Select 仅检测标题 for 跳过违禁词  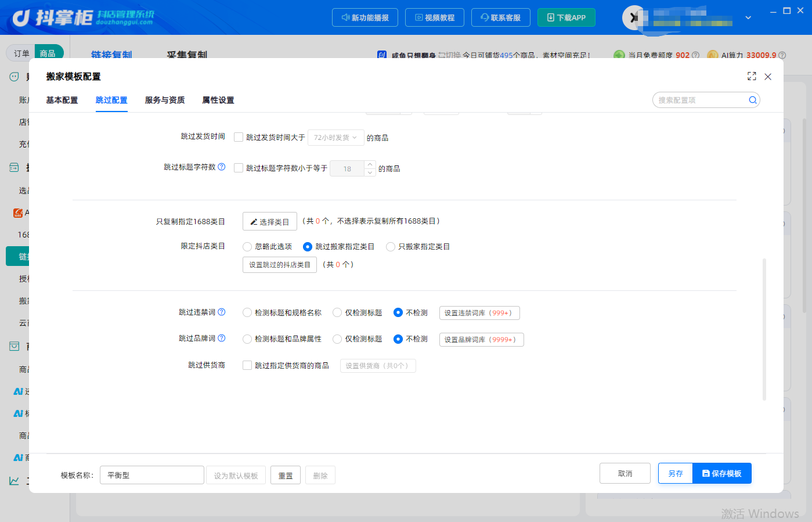(337, 312)
